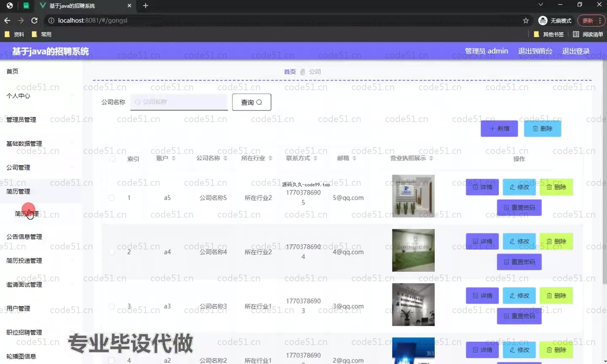Open business license thumbnail for 公司名称5

click(x=413, y=196)
